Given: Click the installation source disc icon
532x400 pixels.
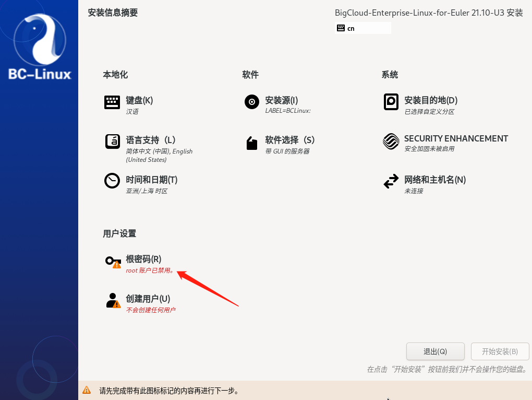Looking at the screenshot, I should [252, 101].
